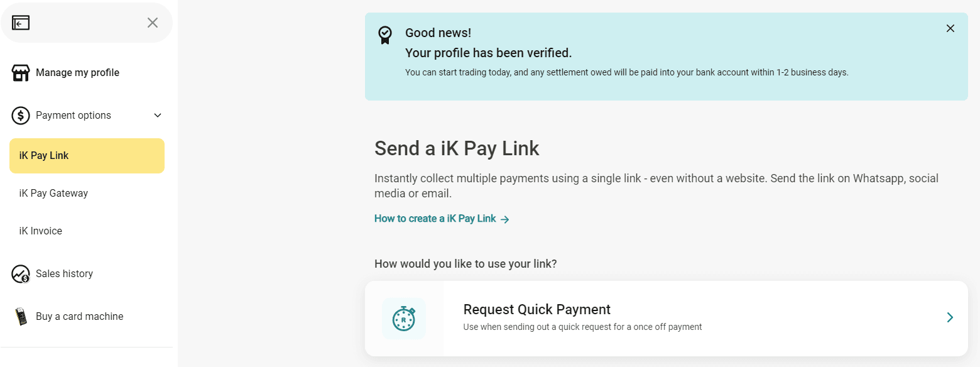This screenshot has width=980, height=367.
Task: Go to iK Invoice
Action: pos(41,231)
